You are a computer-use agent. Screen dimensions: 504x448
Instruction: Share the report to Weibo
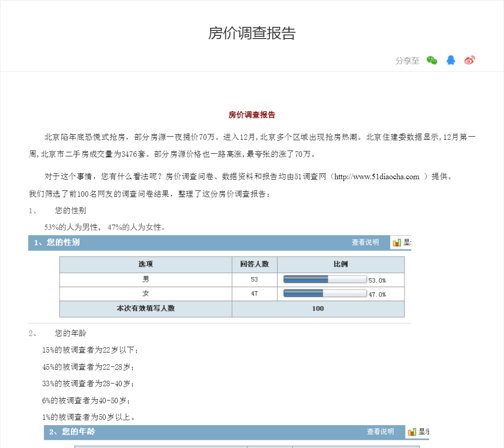point(470,60)
